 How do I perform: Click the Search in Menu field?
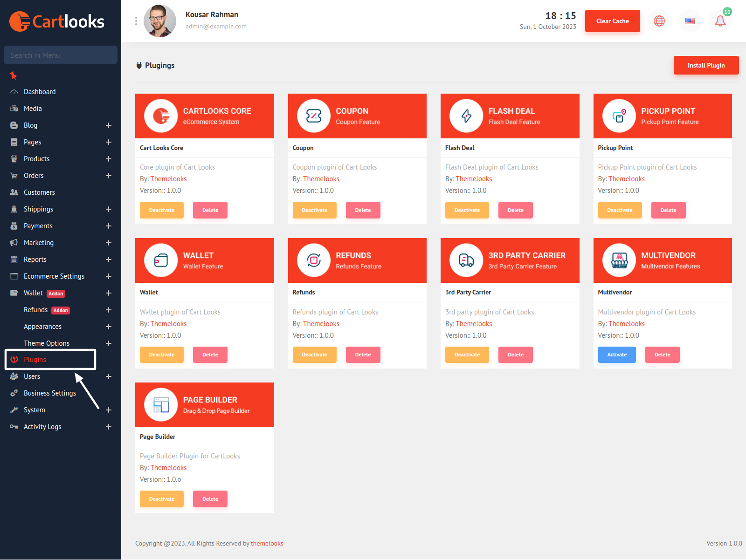pyautogui.click(x=61, y=55)
